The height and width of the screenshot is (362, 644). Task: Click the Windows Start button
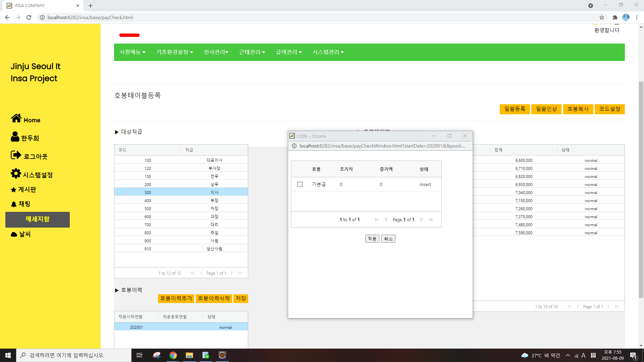click(x=8, y=355)
